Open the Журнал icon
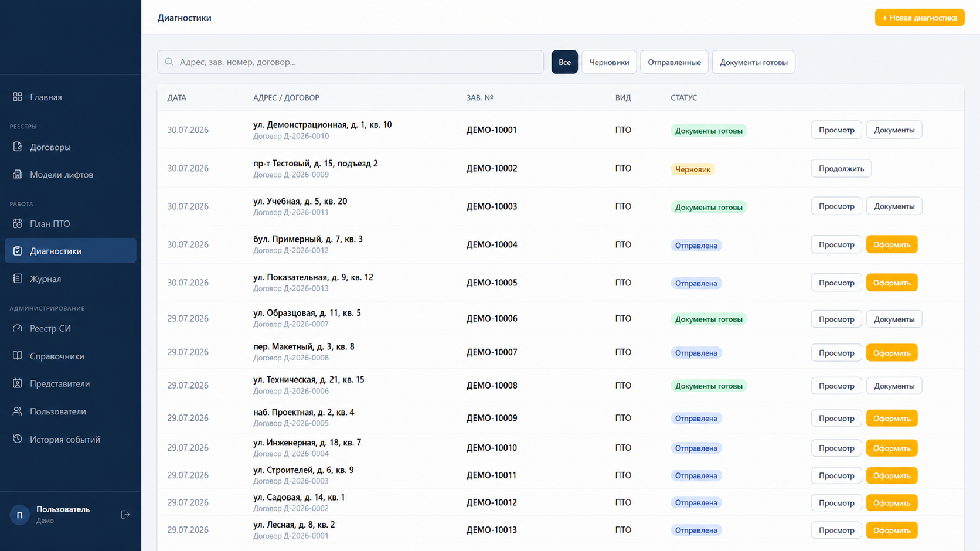 tap(18, 278)
